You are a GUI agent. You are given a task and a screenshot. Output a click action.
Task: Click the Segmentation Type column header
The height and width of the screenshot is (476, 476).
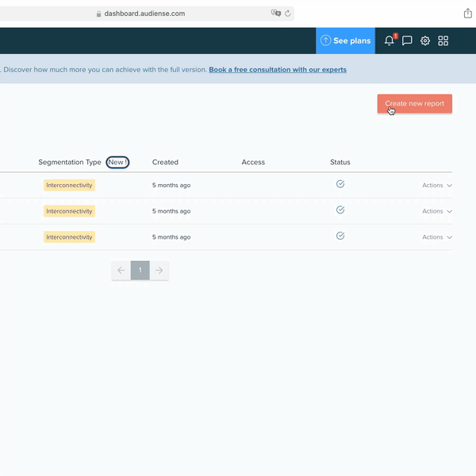(x=70, y=162)
